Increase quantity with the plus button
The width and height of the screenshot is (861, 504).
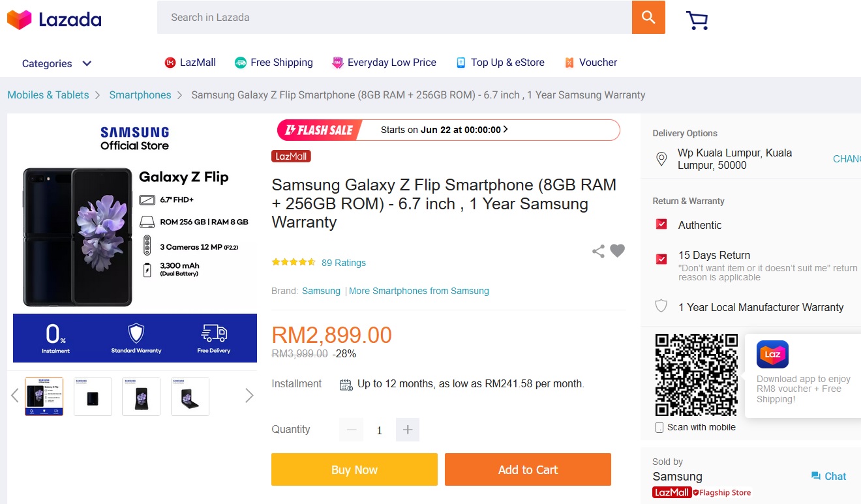[x=408, y=430]
